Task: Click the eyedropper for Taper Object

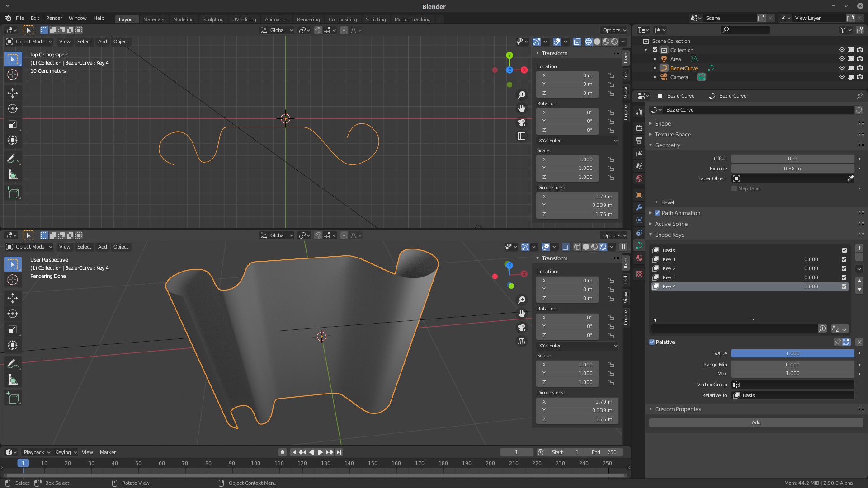Action: click(x=850, y=178)
